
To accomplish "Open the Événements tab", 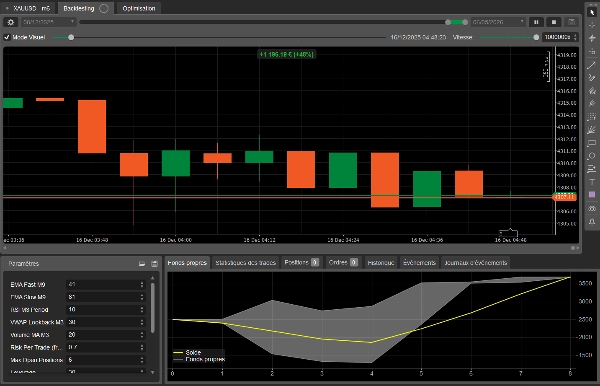I will coord(419,263).
